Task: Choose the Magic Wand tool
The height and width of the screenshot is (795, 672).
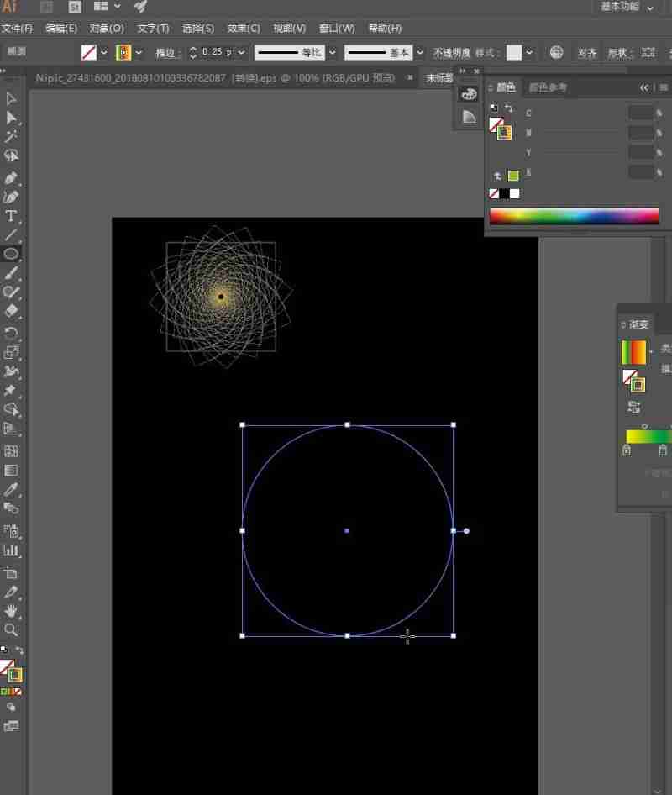Action: (x=11, y=137)
